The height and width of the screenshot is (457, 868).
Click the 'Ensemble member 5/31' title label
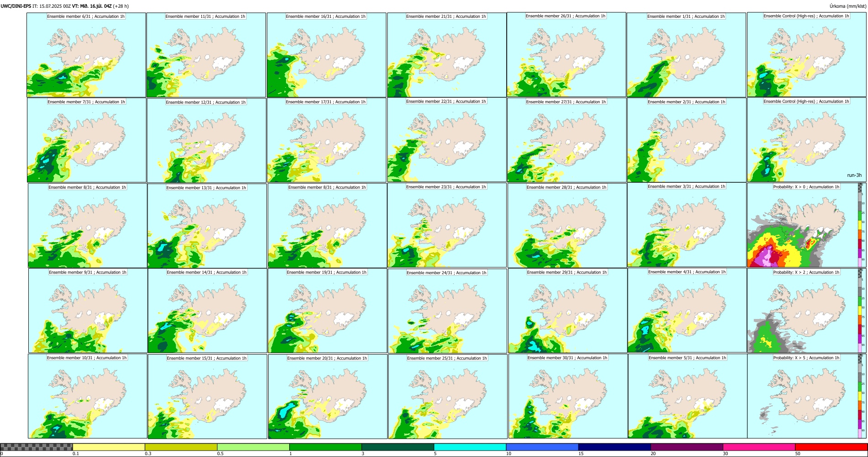point(687,358)
